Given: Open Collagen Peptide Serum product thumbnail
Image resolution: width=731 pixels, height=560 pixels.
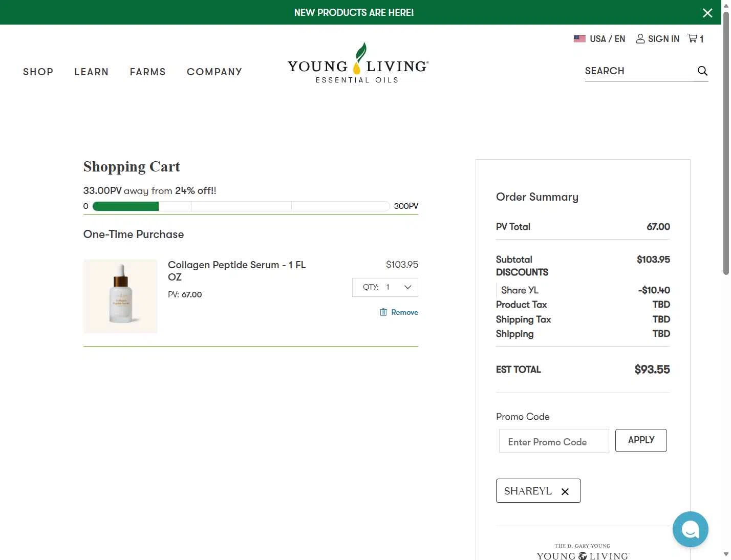Looking at the screenshot, I should pyautogui.click(x=120, y=296).
